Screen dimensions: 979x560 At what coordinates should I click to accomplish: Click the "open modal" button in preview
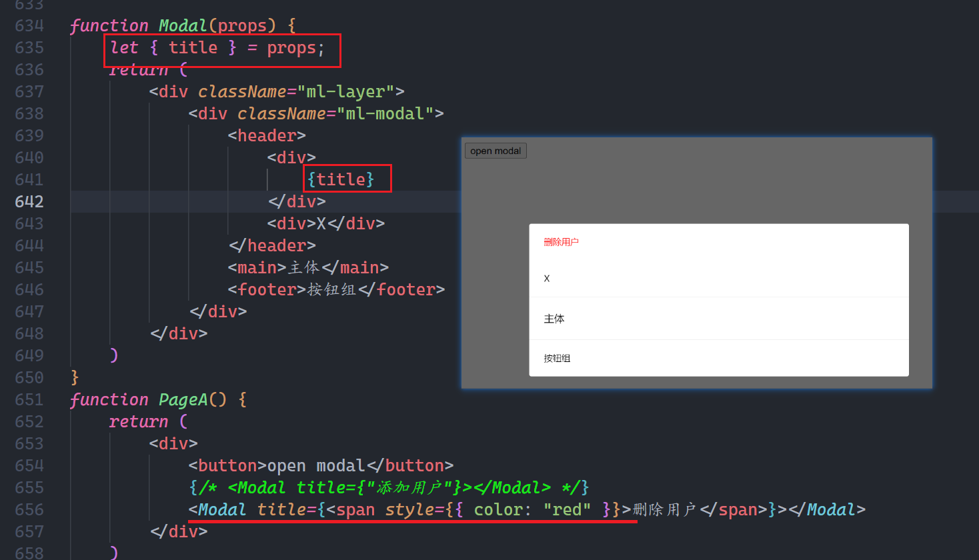tap(496, 151)
